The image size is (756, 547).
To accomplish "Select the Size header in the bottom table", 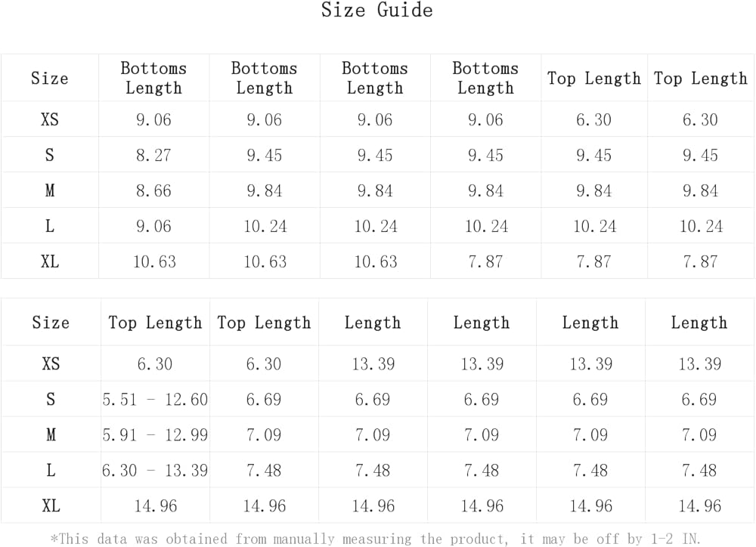I will (x=51, y=323).
